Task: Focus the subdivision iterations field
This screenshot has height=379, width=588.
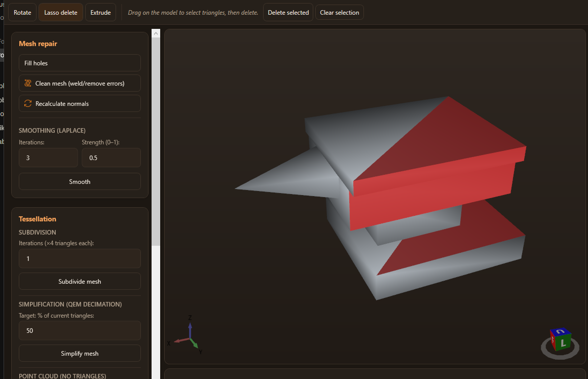Action: (x=80, y=258)
